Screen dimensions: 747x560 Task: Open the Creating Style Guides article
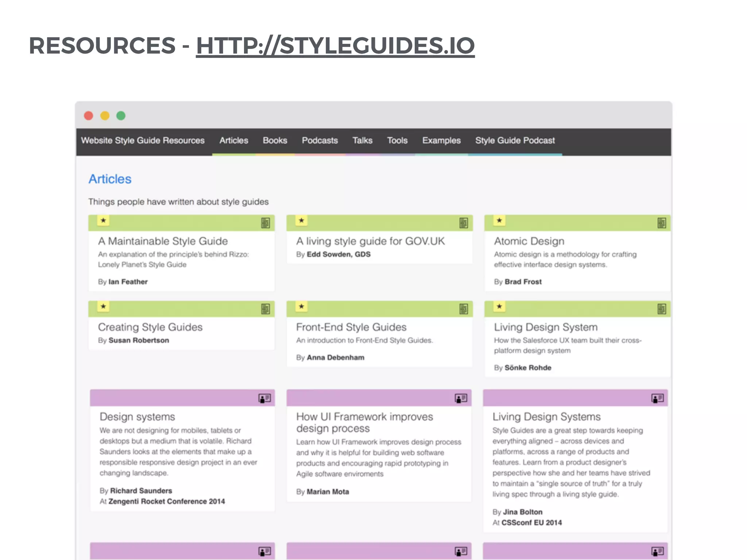[x=150, y=327]
